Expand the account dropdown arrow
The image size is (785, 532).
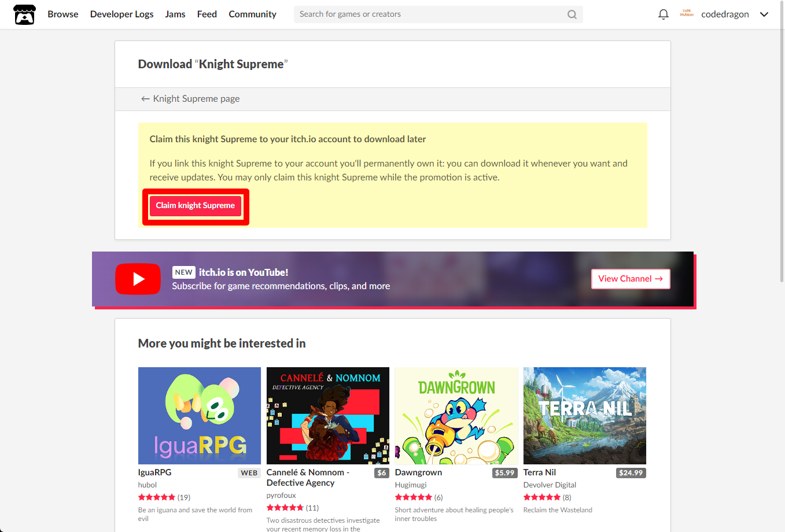(x=764, y=14)
